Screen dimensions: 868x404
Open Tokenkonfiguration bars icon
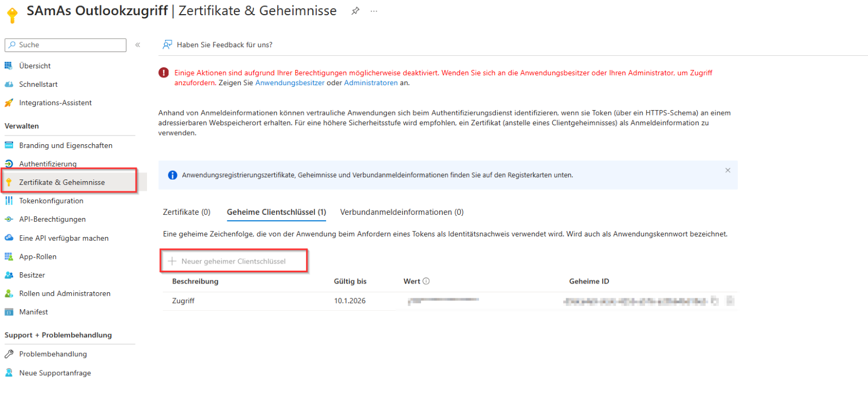(9, 201)
